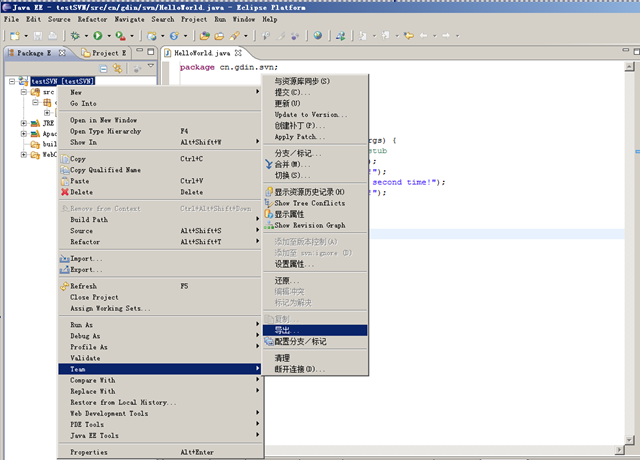
Task: Click the Run green play toolbar icon
Action: [98, 36]
